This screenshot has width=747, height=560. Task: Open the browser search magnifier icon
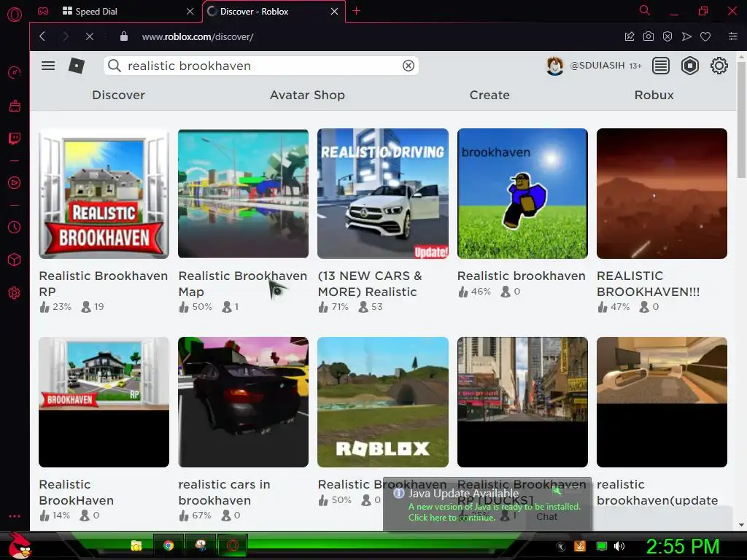(x=645, y=10)
